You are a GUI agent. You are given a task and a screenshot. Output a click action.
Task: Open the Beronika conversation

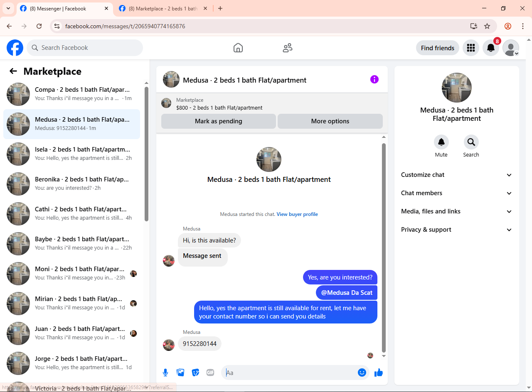click(x=71, y=184)
